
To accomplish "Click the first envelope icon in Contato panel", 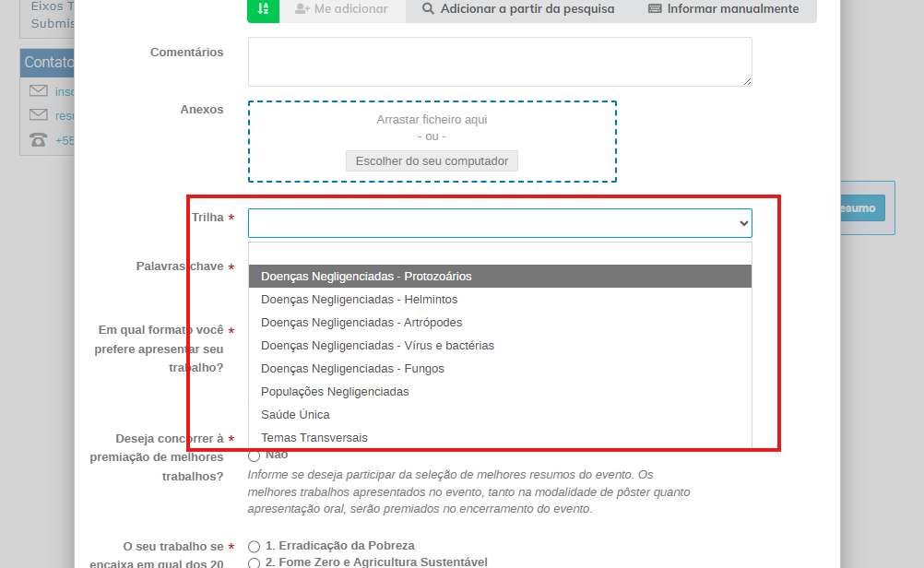I will pyautogui.click(x=38, y=90).
